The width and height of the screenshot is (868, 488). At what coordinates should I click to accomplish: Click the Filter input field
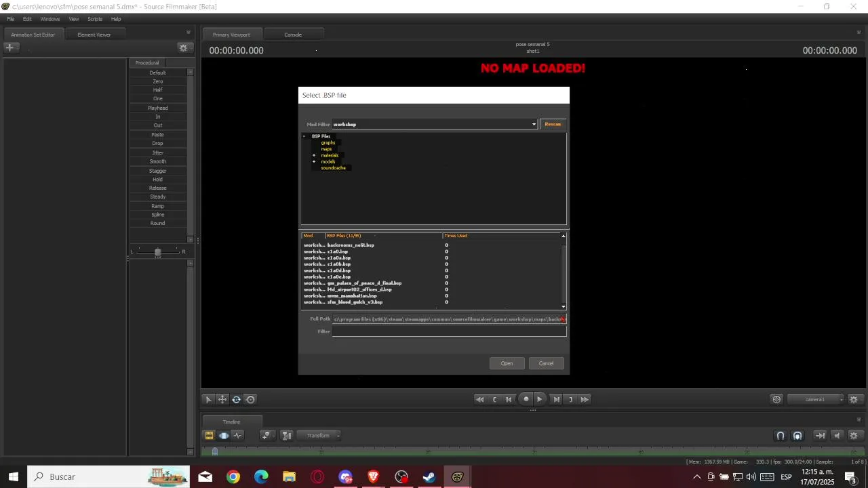click(x=449, y=331)
